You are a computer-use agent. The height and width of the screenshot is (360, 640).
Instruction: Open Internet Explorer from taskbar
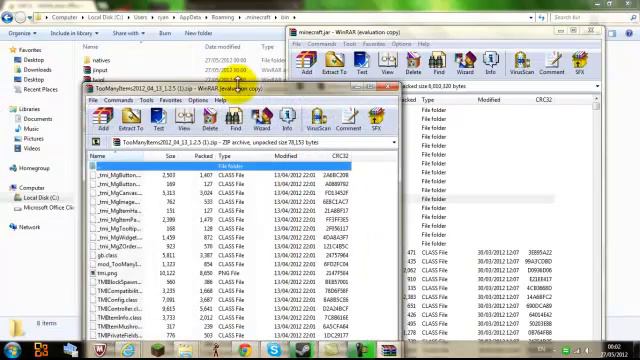tap(128, 350)
